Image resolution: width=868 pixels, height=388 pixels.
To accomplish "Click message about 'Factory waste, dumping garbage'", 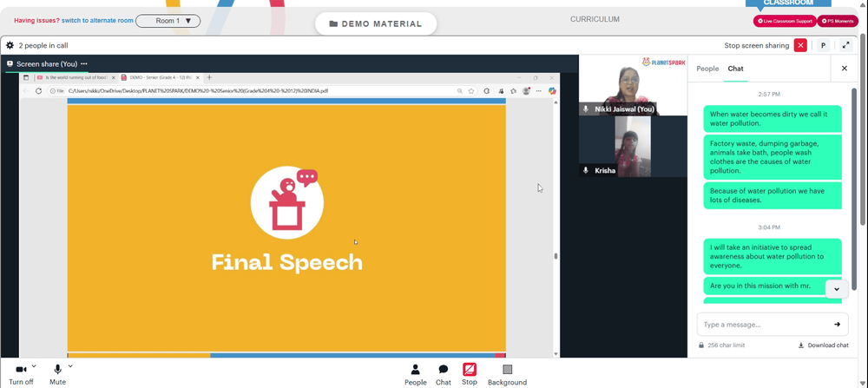I will (x=773, y=156).
